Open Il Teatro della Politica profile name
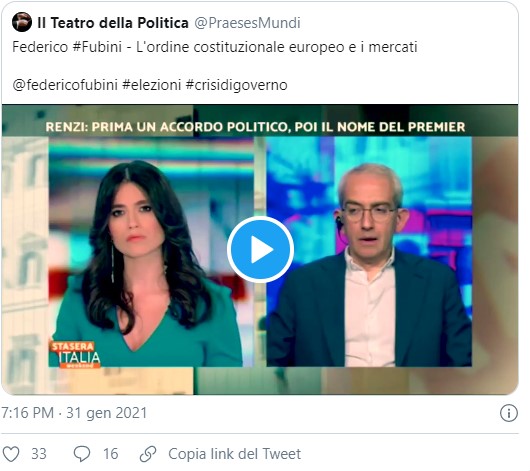This screenshot has width=530, height=471. pyautogui.click(x=113, y=23)
